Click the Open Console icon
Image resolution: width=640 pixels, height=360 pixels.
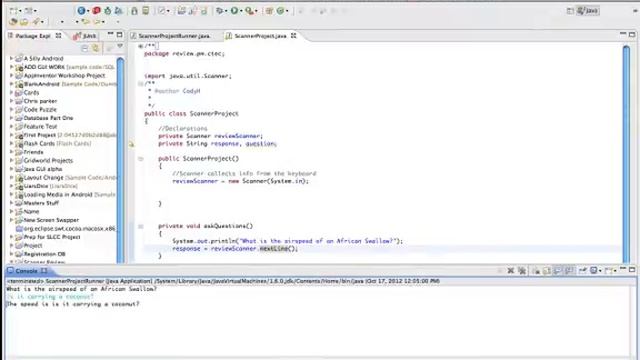click(x=609, y=270)
